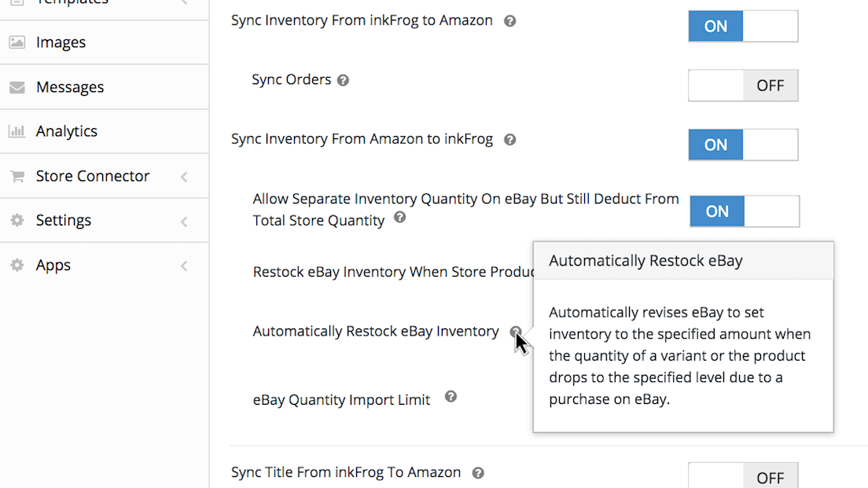The height and width of the screenshot is (488, 868).
Task: Click help icon after Total Store Quantity
Action: point(399,218)
